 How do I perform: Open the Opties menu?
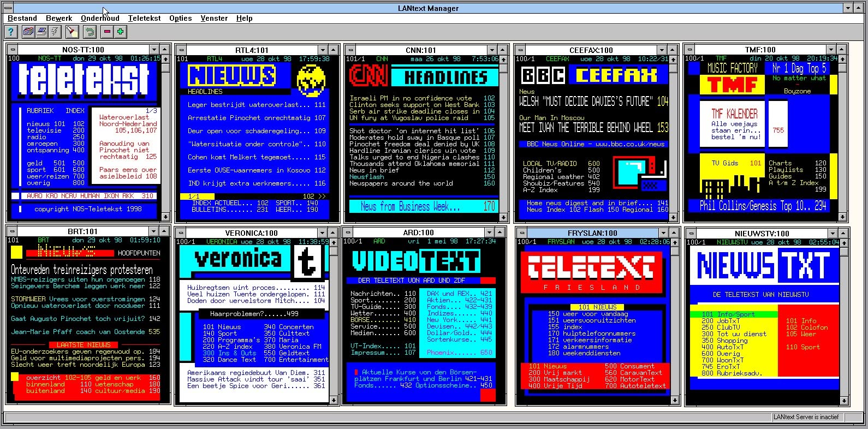click(180, 18)
